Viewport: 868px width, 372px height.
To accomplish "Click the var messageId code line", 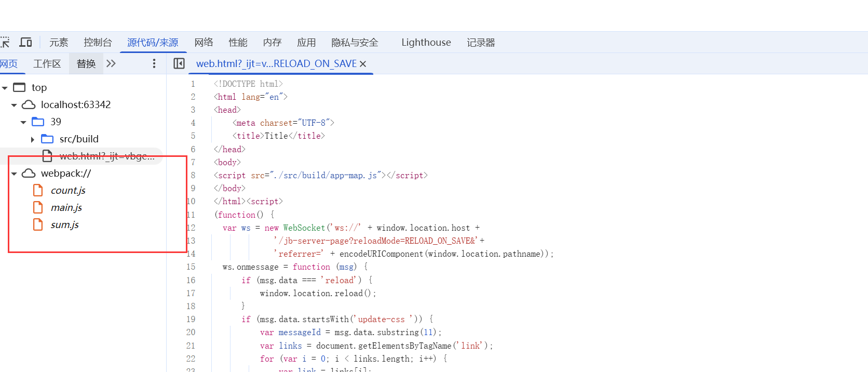I will coord(351,332).
